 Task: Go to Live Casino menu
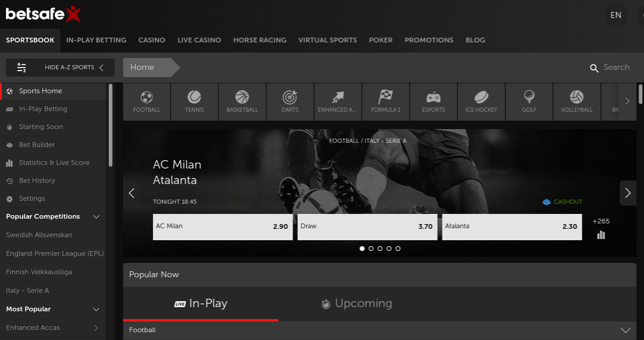pos(199,40)
